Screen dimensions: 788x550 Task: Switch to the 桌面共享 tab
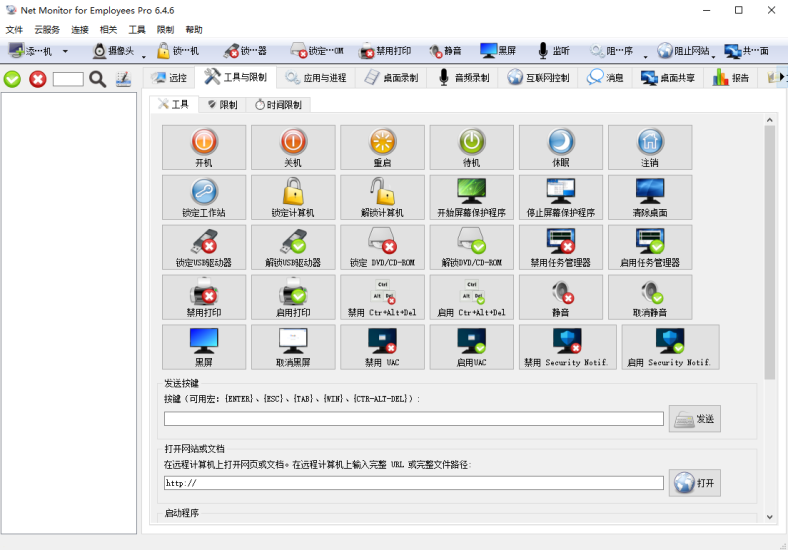pyautogui.click(x=668, y=77)
